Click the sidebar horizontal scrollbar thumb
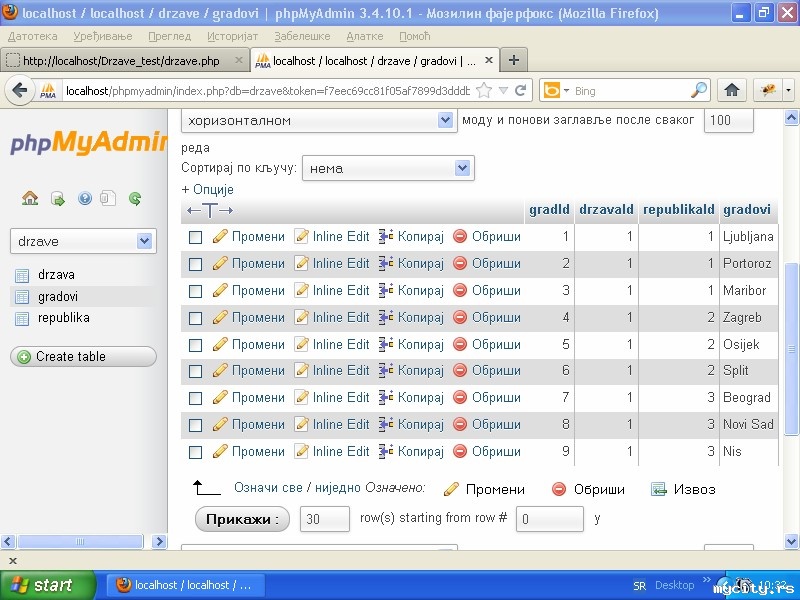Screen dimensions: 800x600 (80, 541)
